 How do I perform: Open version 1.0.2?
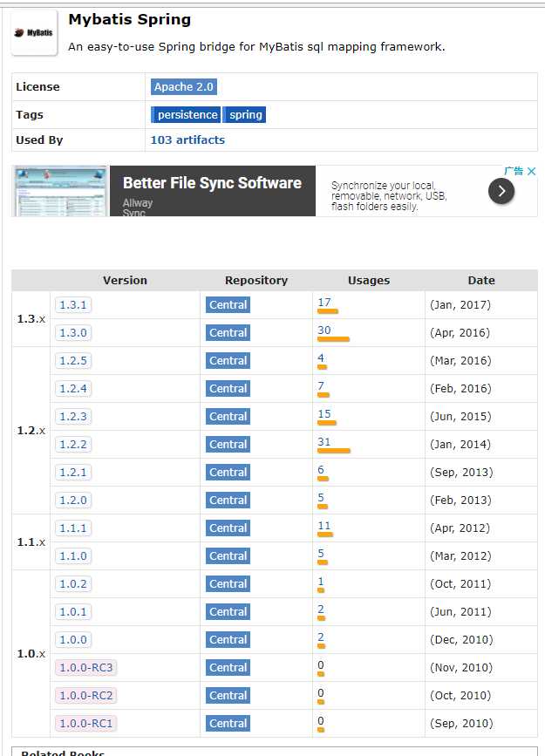[73, 584]
